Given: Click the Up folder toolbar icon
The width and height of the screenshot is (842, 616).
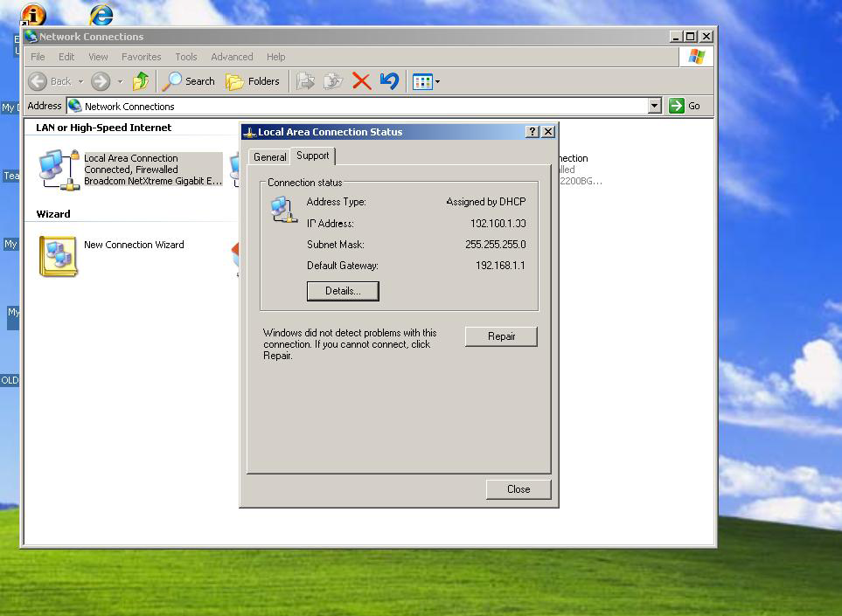Looking at the screenshot, I should 140,81.
